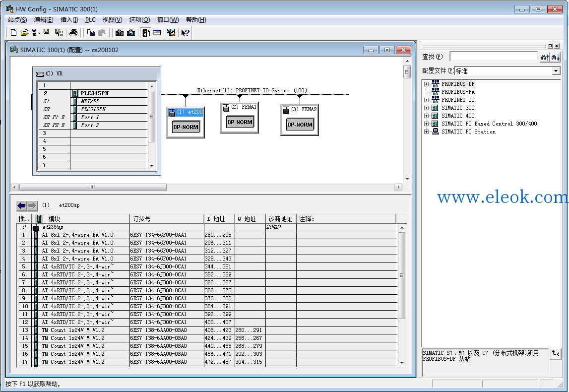Select the FENA2 device icon
Viewport: 569px width, 392px height.
(299, 120)
